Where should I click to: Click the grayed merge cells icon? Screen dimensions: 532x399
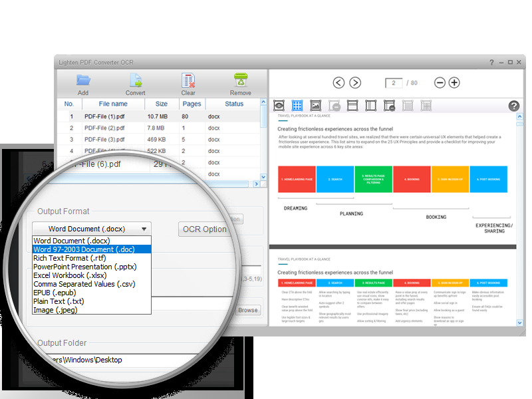tap(408, 106)
